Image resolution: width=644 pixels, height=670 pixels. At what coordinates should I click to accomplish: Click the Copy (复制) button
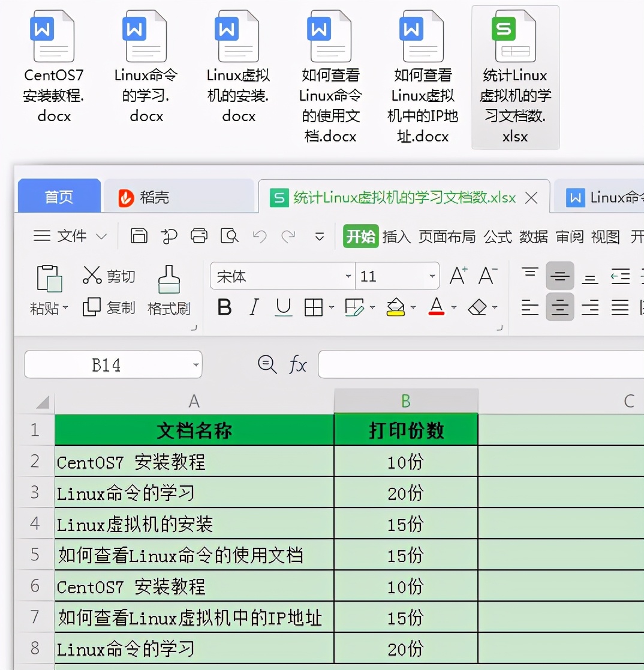point(109,307)
